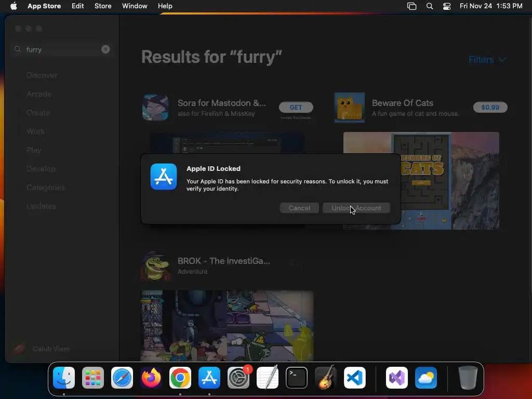Image resolution: width=532 pixels, height=399 pixels.
Task: Show the date and time panel
Action: pos(491,6)
